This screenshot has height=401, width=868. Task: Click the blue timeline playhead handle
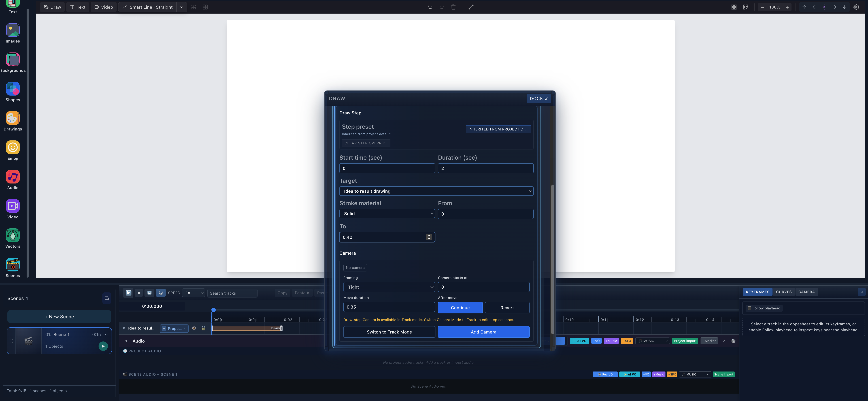(x=214, y=310)
